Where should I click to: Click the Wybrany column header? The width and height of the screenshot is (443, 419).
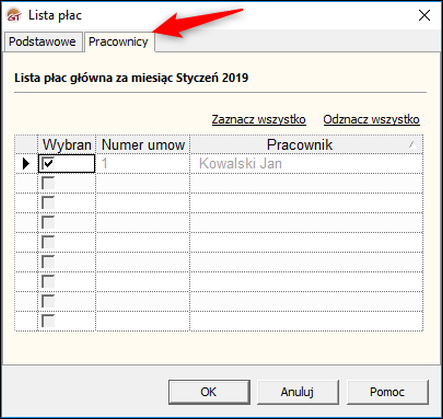67,144
